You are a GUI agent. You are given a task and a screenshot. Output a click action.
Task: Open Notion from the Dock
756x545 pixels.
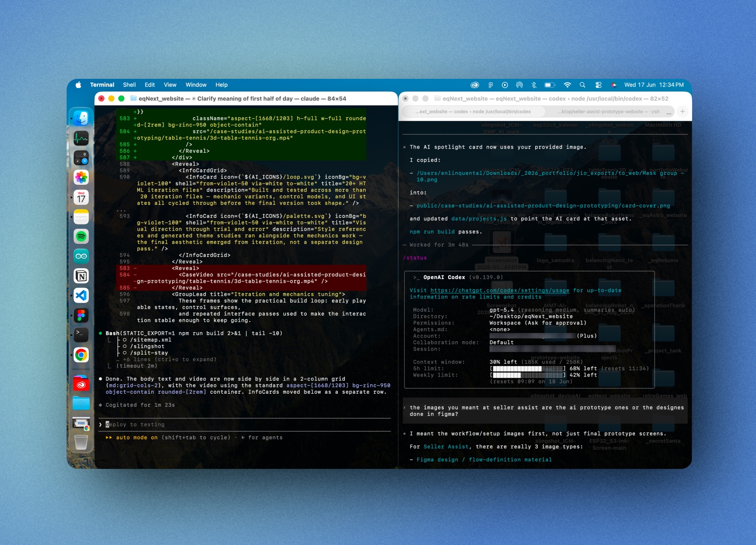coord(81,276)
